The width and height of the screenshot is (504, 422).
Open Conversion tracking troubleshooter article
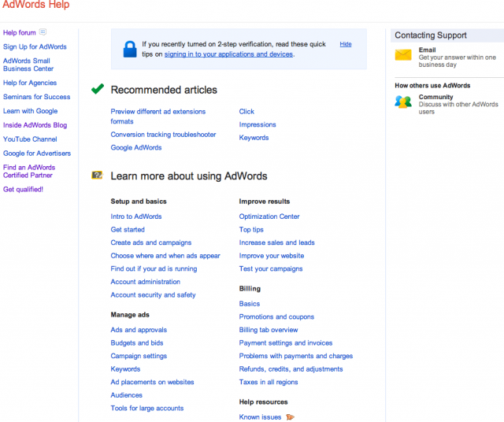click(x=163, y=135)
